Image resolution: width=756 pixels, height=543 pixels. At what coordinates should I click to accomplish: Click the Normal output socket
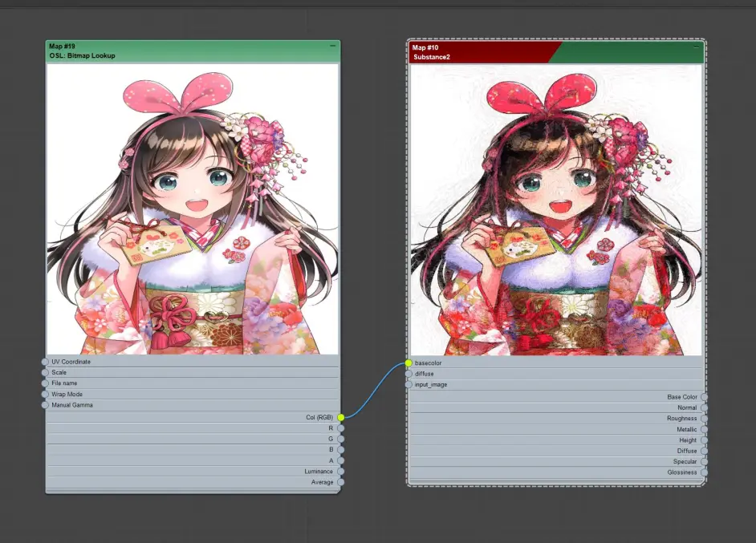(704, 407)
